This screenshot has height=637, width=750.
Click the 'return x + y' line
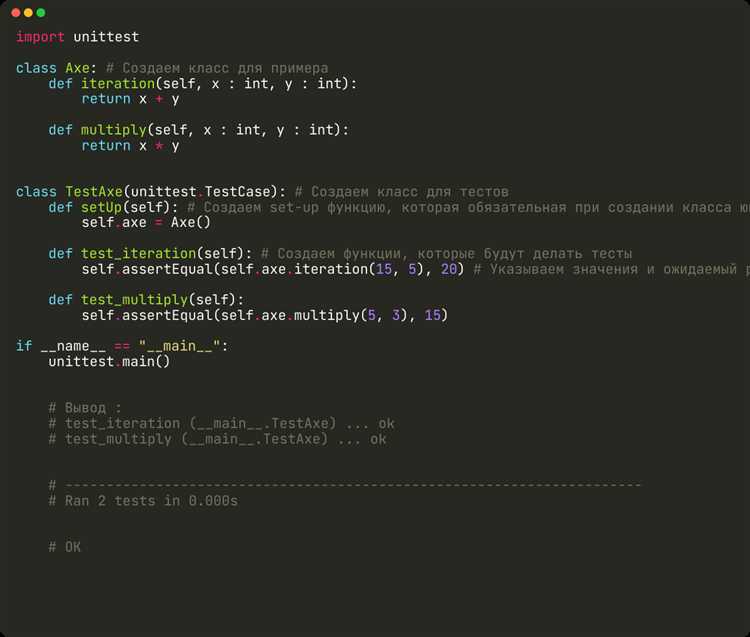coord(130,99)
